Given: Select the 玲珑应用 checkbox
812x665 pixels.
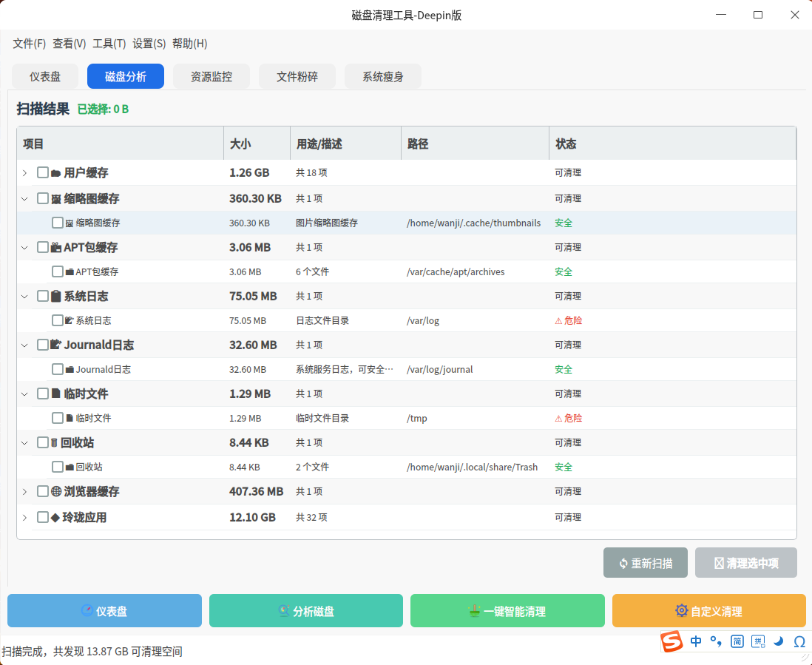Looking at the screenshot, I should [x=43, y=517].
